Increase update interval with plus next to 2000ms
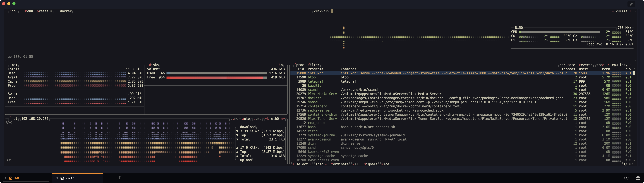The height and width of the screenshot is (183, 644). click(630, 11)
